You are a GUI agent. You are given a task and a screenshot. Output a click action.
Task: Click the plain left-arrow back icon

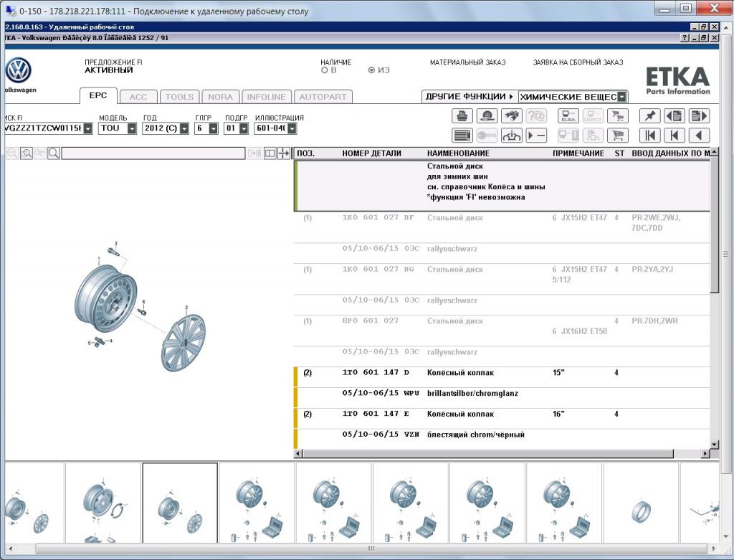[x=700, y=136]
